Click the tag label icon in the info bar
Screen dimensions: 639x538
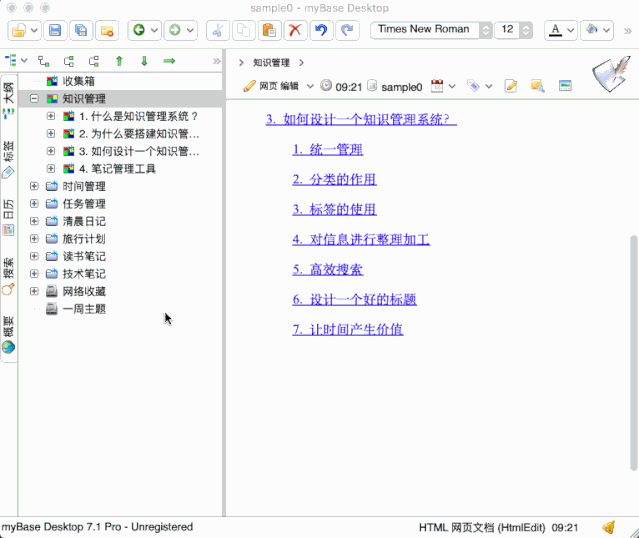(473, 86)
